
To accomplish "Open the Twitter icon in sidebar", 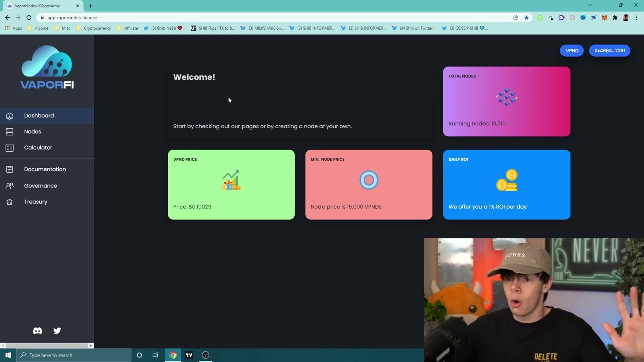I will [x=57, y=331].
